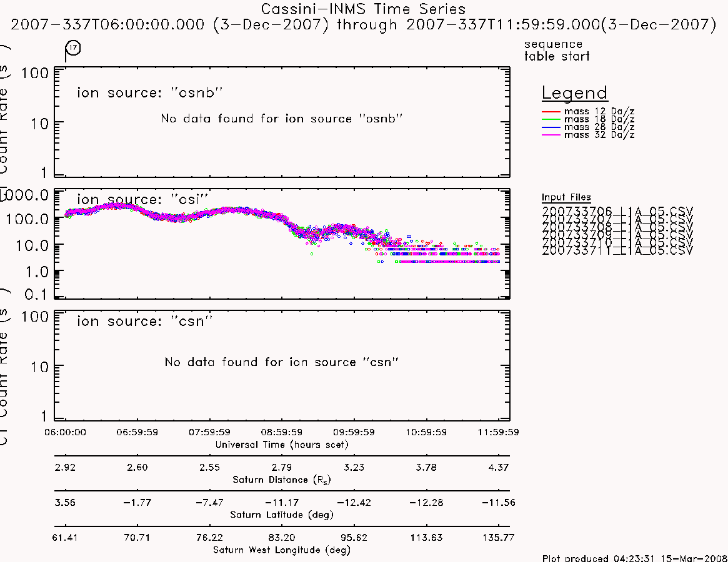Click the 10 tick label of csn panel
The image size is (728, 562).
(39, 368)
